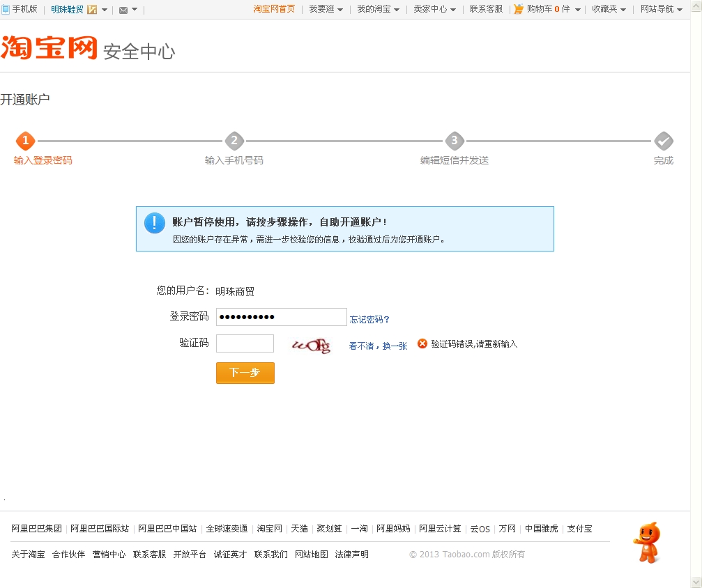Click 看不清，换一张 link
Screen dimensions: 702x588
(x=378, y=346)
